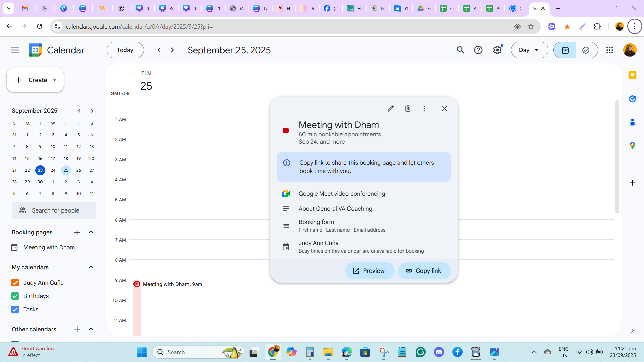This screenshot has width=644, height=362.
Task: Delete booking page via trash icon
Action: (408, 109)
